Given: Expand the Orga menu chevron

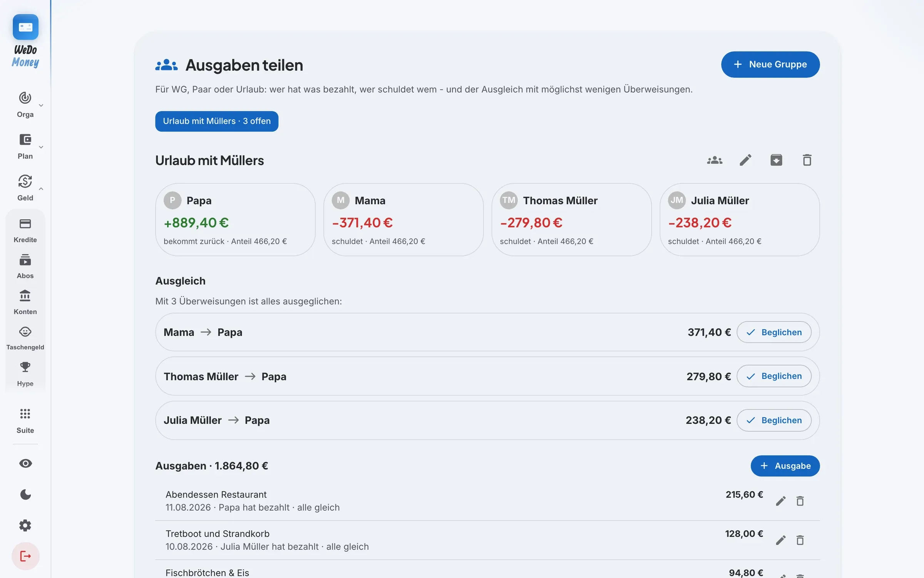Looking at the screenshot, I should 41,105.
